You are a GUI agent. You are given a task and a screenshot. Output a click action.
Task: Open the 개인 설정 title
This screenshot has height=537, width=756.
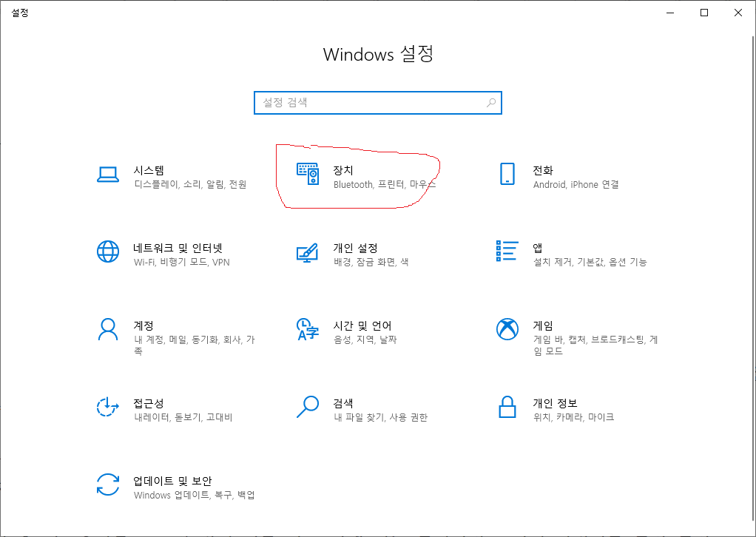[x=355, y=248]
